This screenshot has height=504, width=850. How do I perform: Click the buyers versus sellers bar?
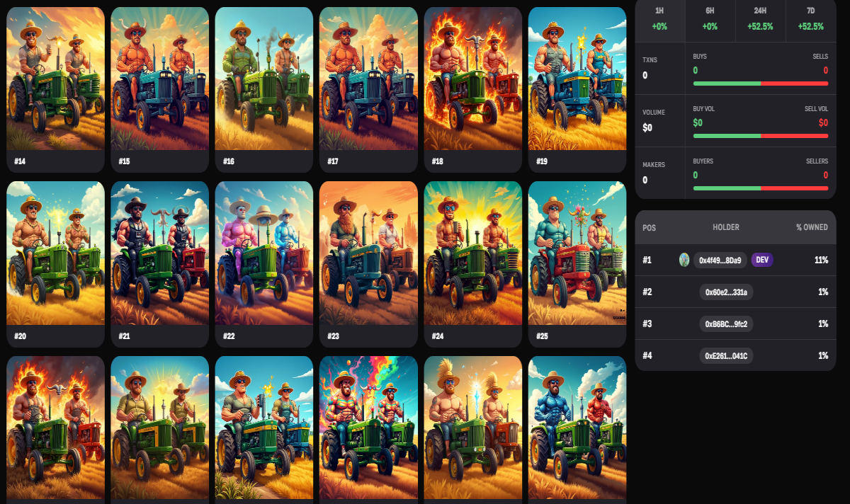[x=761, y=188]
